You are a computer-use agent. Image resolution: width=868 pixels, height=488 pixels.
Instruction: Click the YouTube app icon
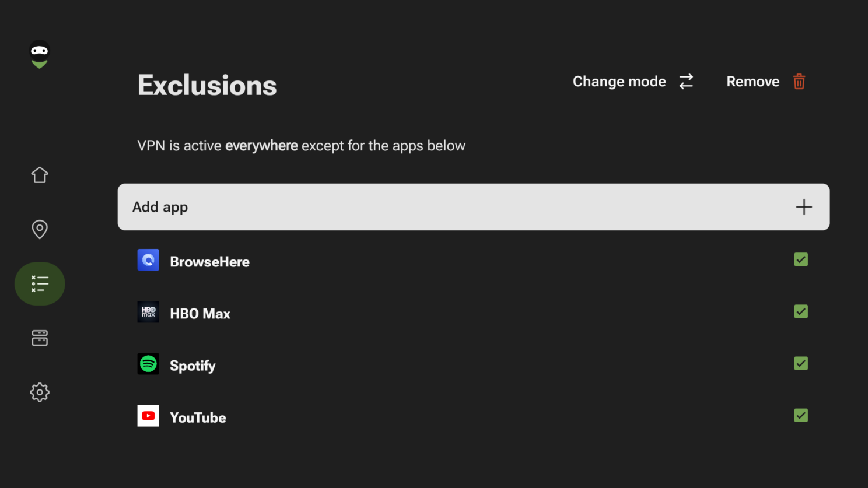tap(148, 416)
